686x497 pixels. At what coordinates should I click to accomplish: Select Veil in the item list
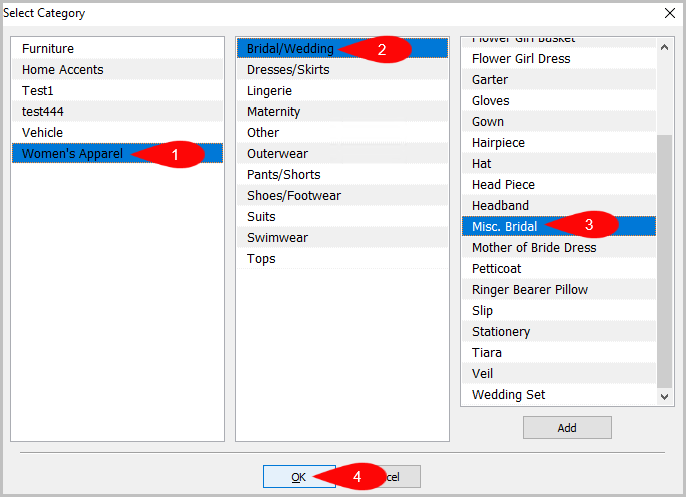559,373
